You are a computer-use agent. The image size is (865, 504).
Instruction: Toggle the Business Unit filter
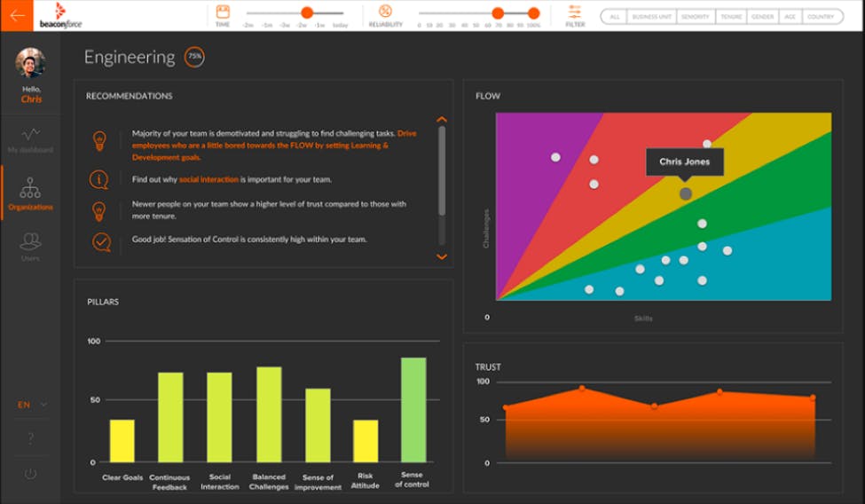(651, 17)
